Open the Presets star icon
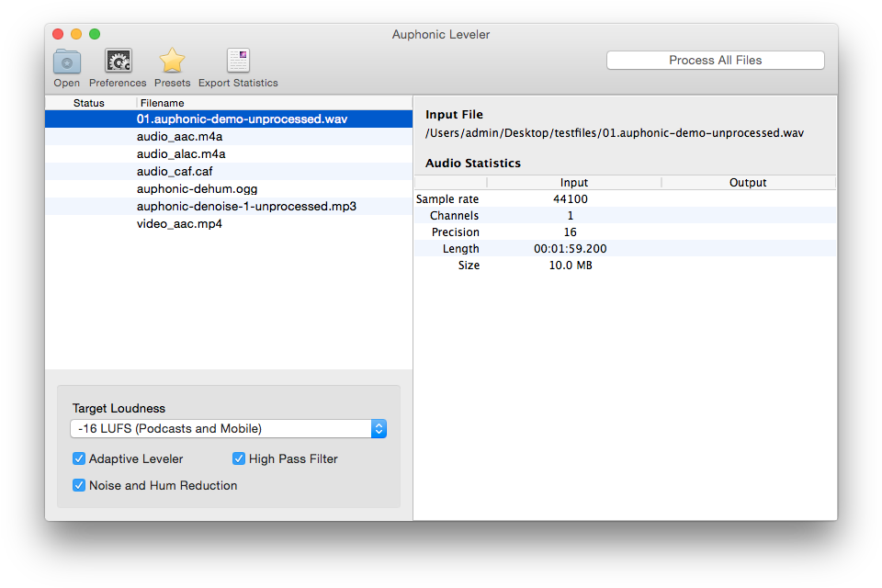882x588 pixels. coord(172,61)
